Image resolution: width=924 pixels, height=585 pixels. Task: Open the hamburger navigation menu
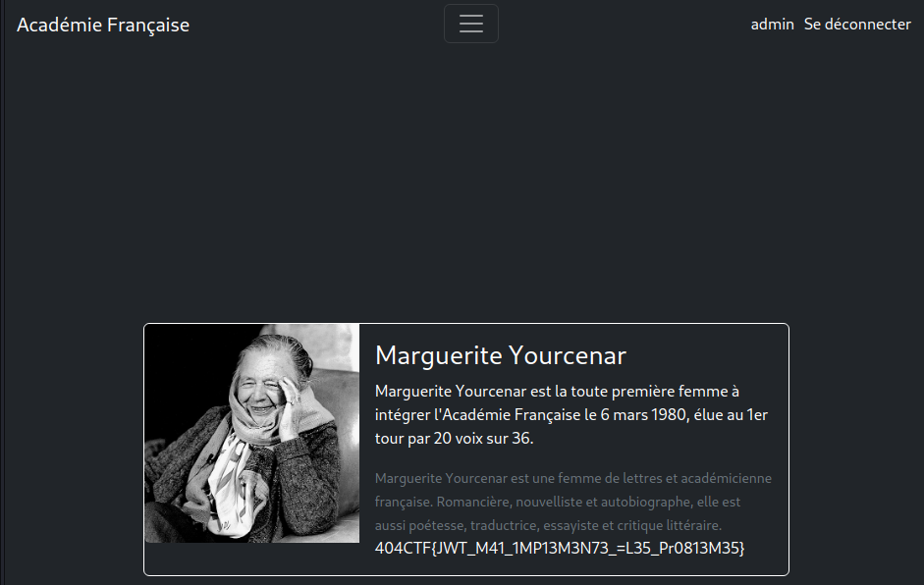470,25
